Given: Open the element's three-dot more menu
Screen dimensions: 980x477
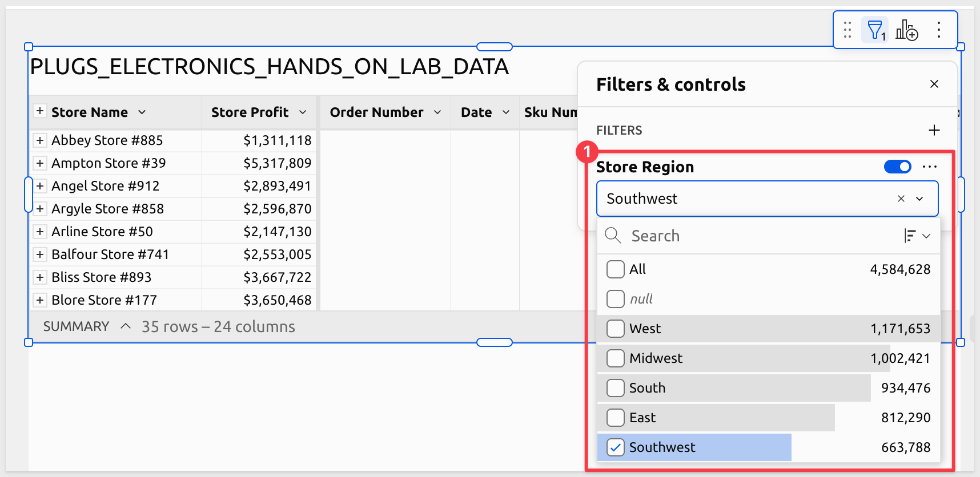Looking at the screenshot, I should [x=938, y=30].
